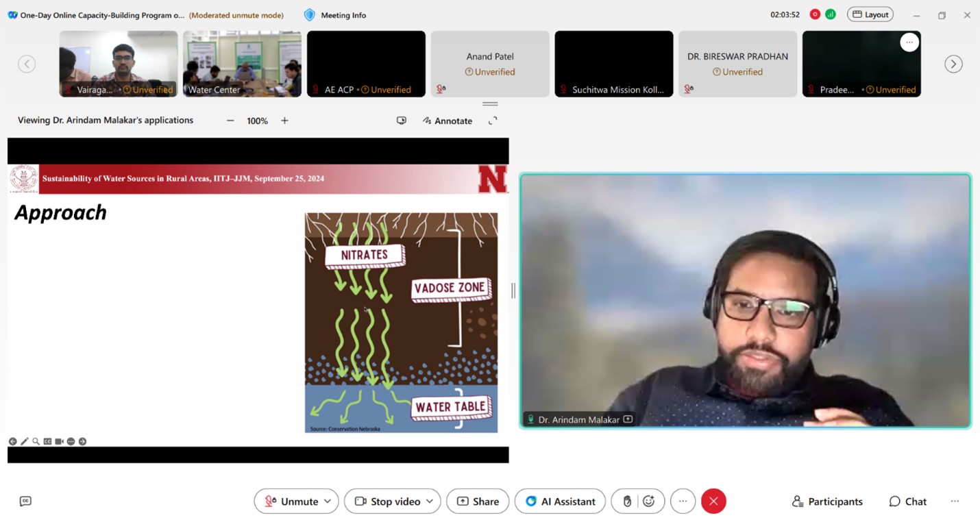Click the Meeting Info shield icon
The width and height of the screenshot is (980, 520).
[310, 15]
